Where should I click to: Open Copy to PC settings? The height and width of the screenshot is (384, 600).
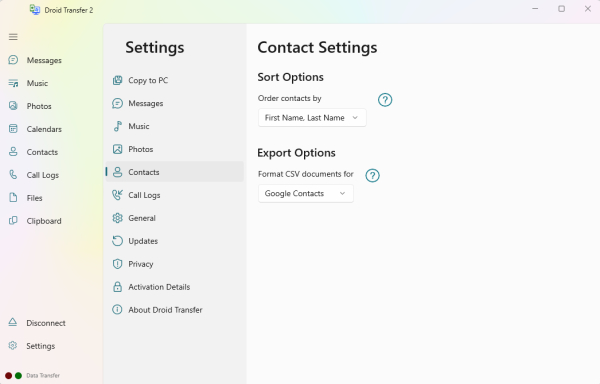(174, 80)
